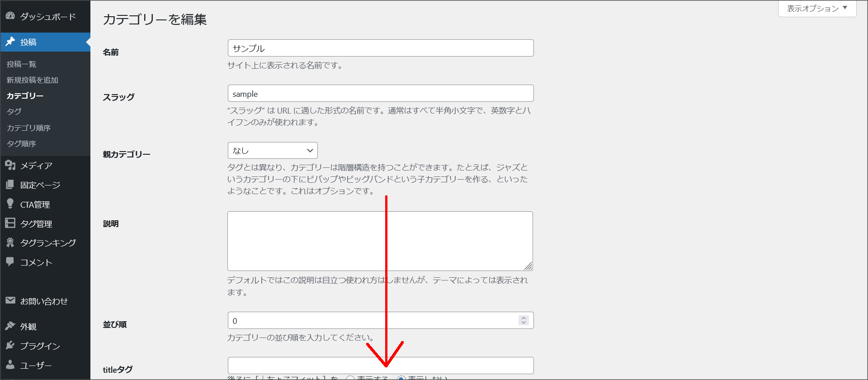
Task: Click the スラッグ field containing sample
Action: click(x=380, y=94)
